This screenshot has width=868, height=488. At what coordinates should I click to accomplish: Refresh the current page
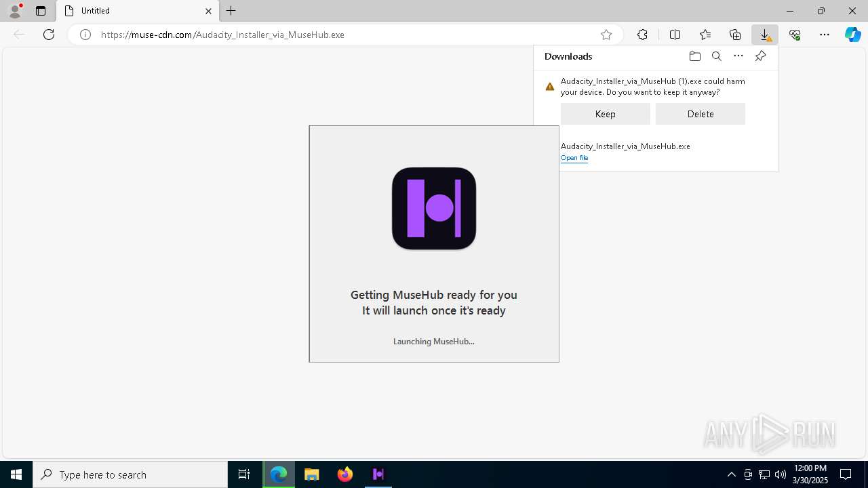tap(49, 35)
